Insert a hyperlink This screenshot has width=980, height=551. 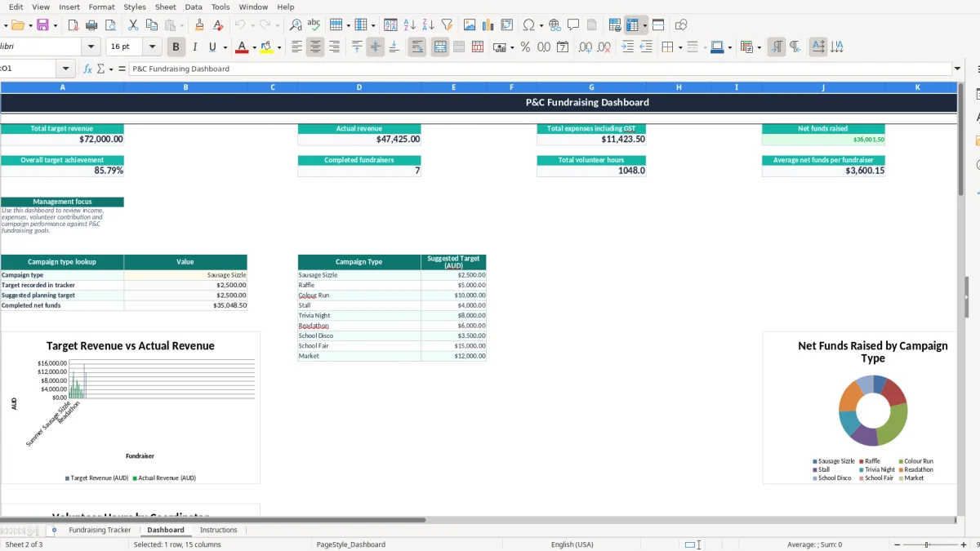tap(555, 25)
